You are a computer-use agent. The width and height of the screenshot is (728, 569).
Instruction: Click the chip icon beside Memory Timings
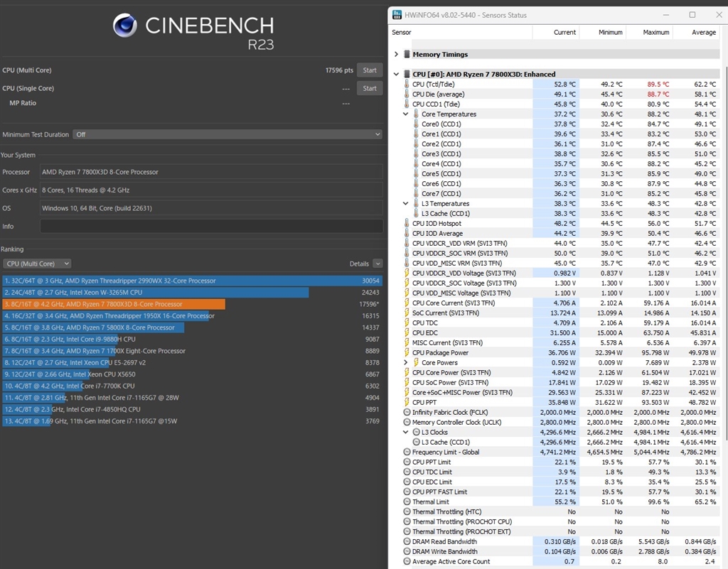coord(407,54)
